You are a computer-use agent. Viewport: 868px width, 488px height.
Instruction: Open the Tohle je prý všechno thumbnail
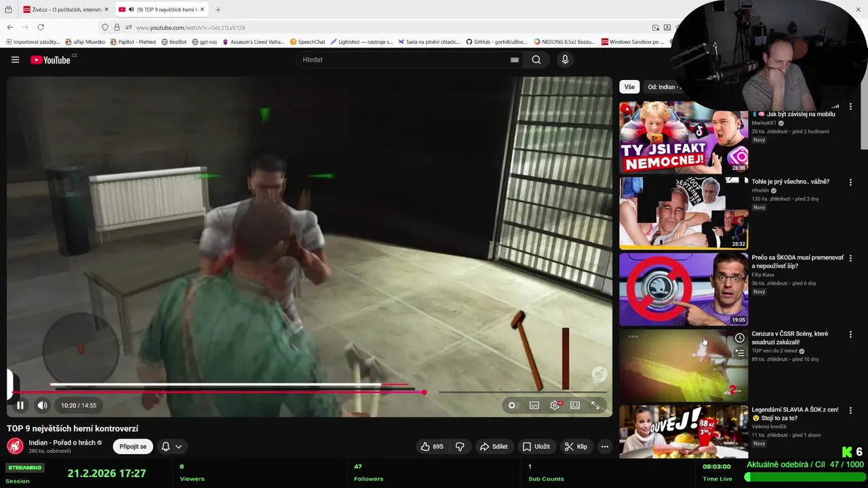[684, 213]
